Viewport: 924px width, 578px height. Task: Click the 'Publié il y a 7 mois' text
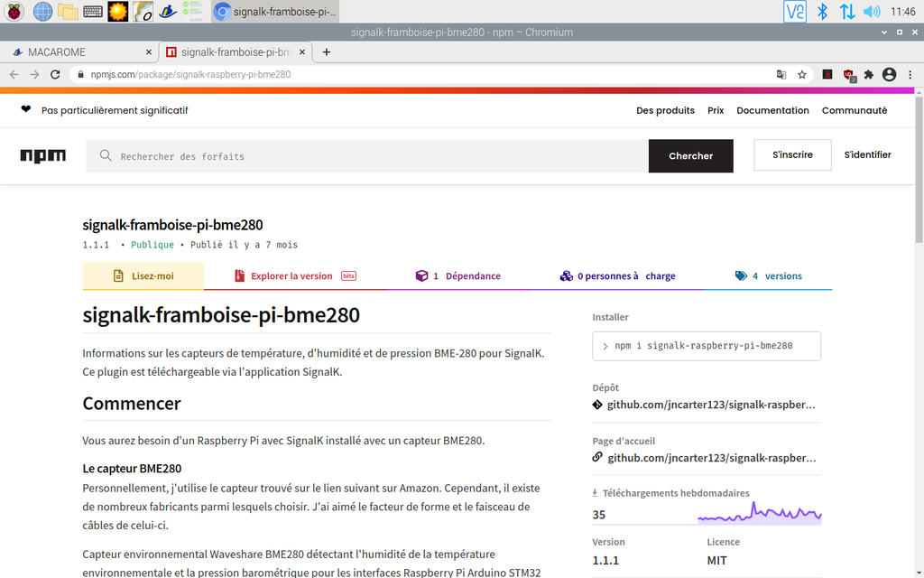coord(244,245)
